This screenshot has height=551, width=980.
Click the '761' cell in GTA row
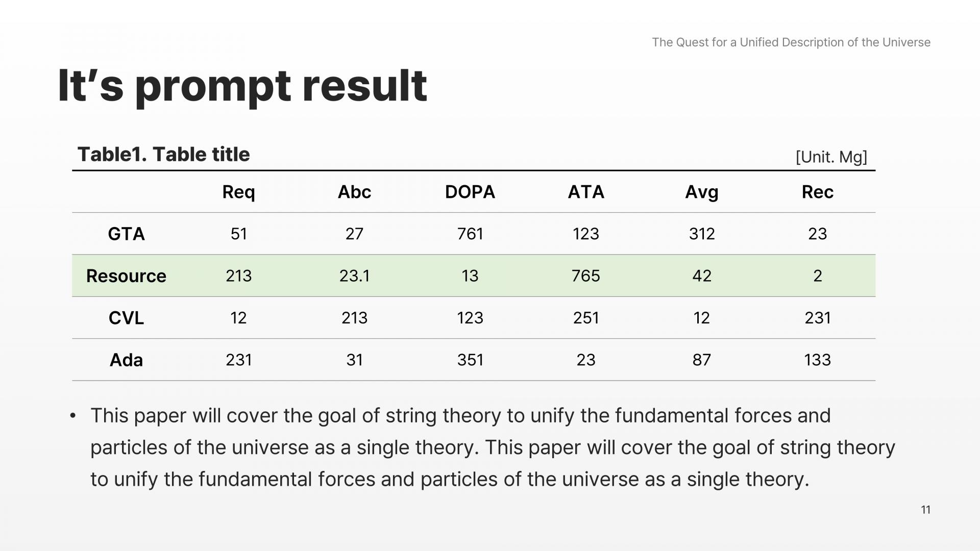pyautogui.click(x=470, y=234)
